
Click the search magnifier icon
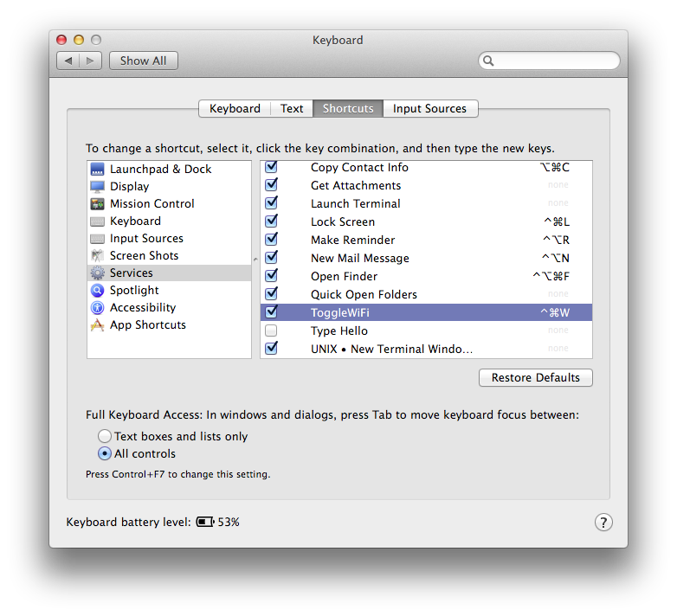[488, 61]
